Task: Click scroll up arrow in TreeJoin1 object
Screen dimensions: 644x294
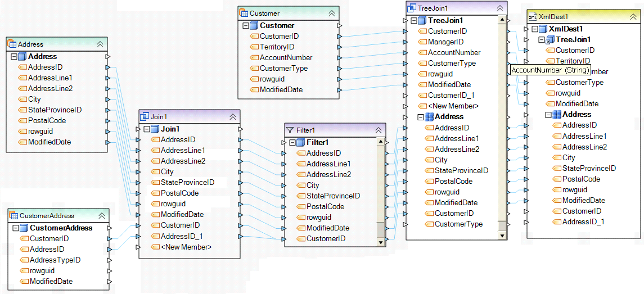Action: coord(502,20)
